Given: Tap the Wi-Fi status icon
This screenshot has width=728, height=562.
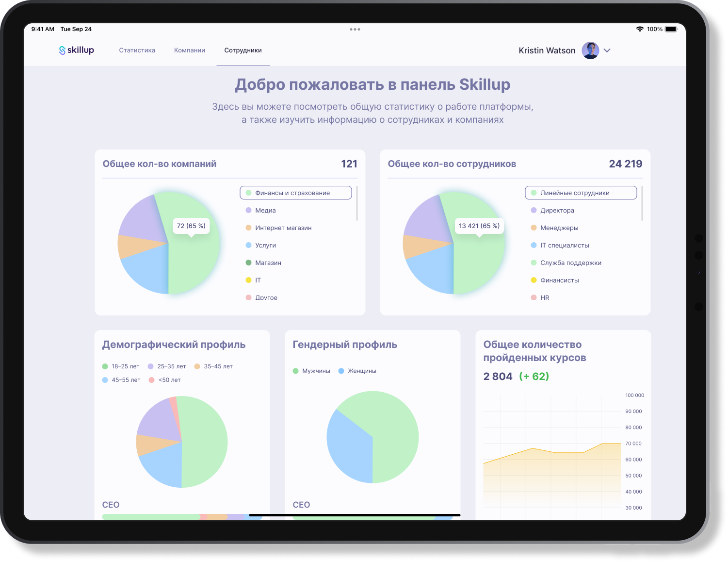Looking at the screenshot, I should (640, 29).
